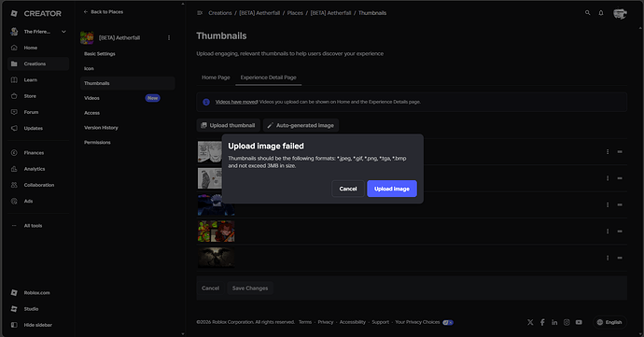Viewport: 644px width, 337px height.
Task: Click the search magnifier icon
Action: [x=588, y=13]
